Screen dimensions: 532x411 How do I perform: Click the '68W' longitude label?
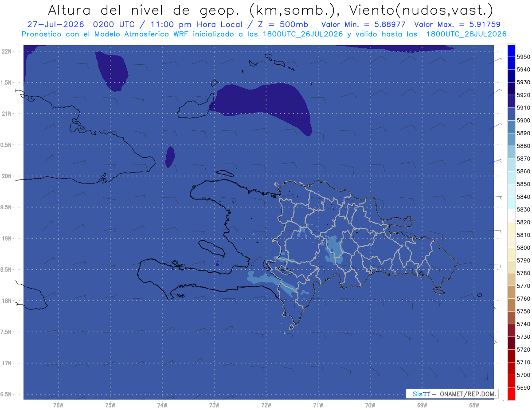pos(473,405)
